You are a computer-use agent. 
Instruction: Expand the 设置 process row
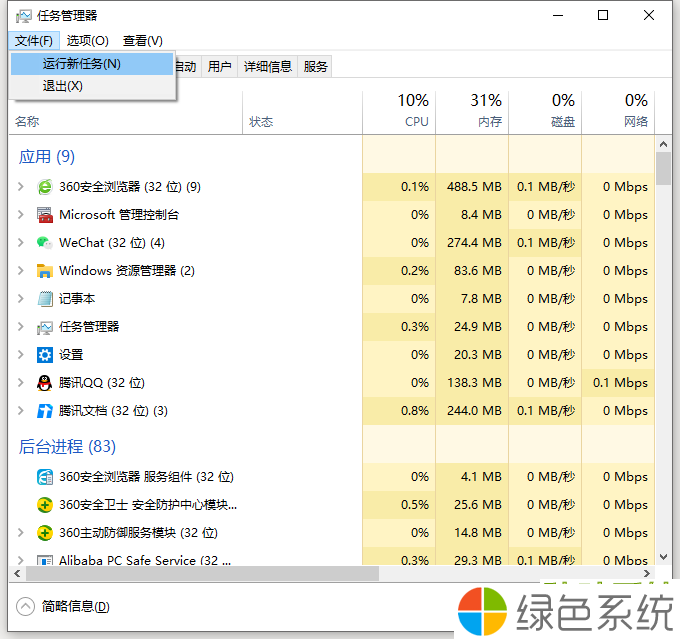20,355
